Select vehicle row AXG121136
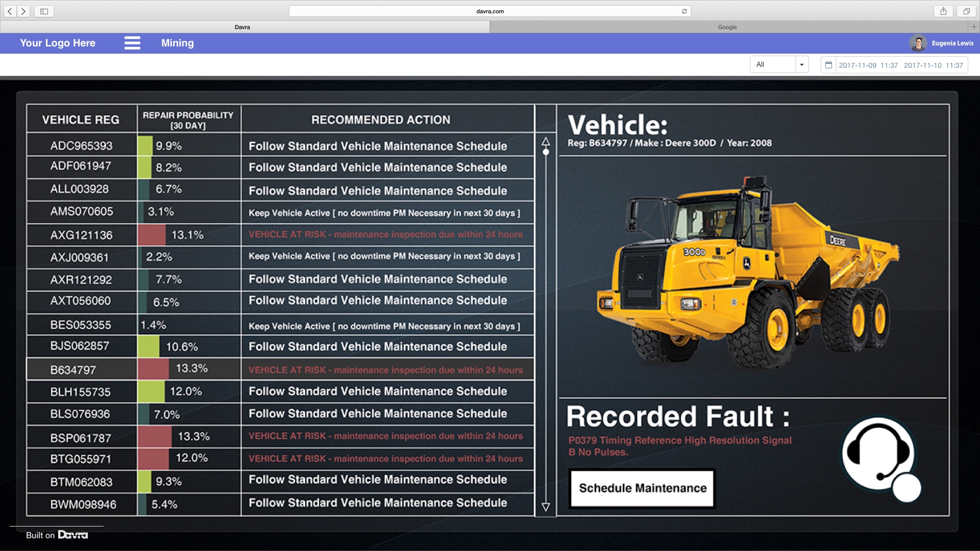 (x=280, y=235)
